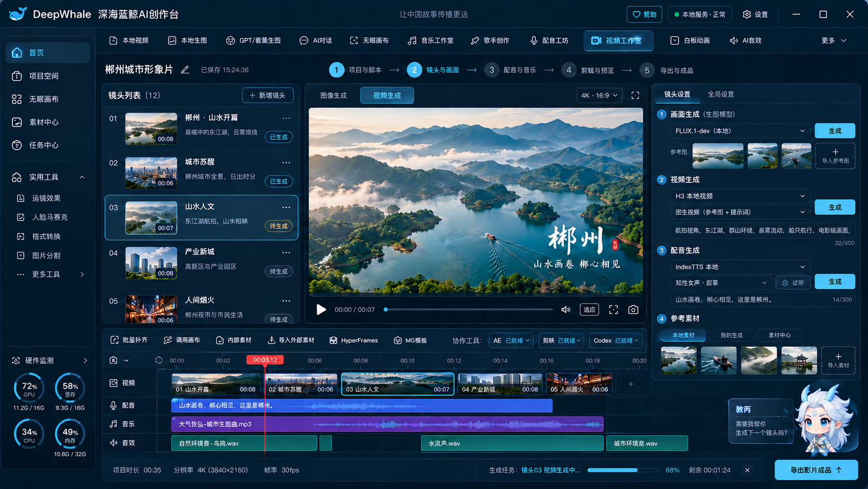Open the 视频工作室 top tab
Viewport: 868px width, 489px height.
(x=618, y=41)
